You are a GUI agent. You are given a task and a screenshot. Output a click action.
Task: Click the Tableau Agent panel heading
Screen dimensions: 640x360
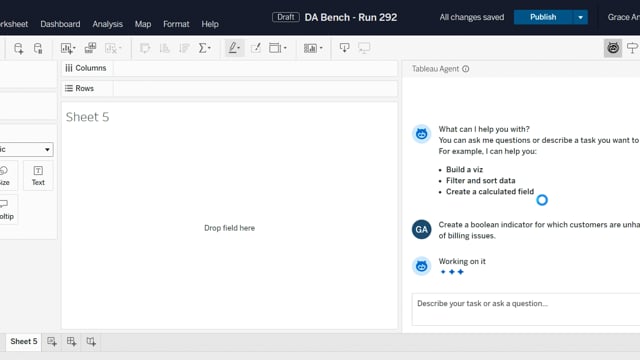(x=435, y=69)
